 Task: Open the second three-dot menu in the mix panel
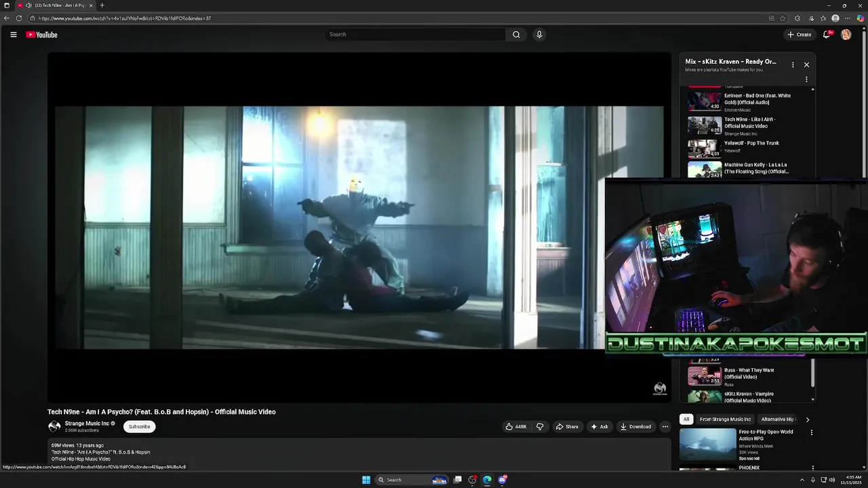point(806,79)
